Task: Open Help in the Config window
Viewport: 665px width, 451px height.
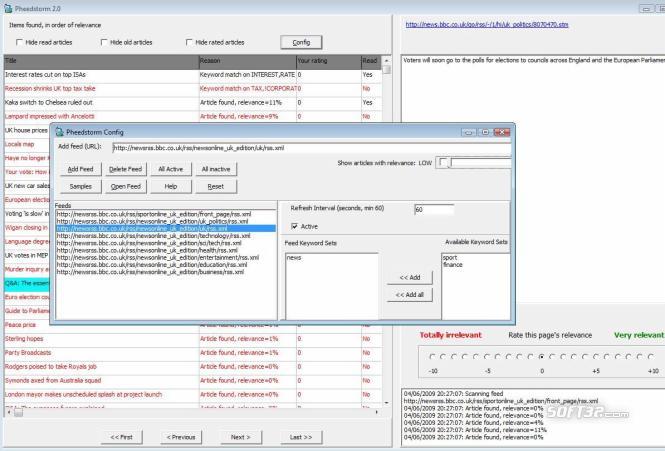Action: [x=170, y=186]
